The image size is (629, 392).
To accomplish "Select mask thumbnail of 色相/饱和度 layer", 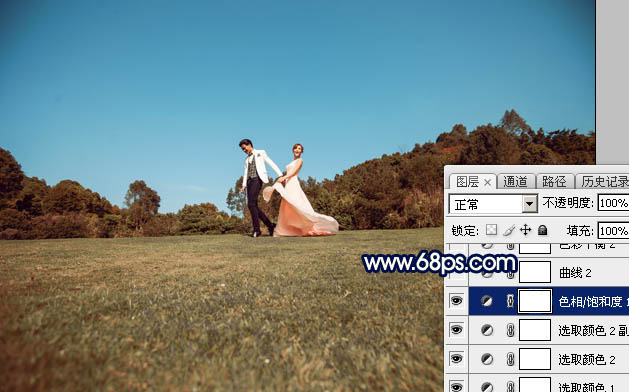I will (535, 301).
